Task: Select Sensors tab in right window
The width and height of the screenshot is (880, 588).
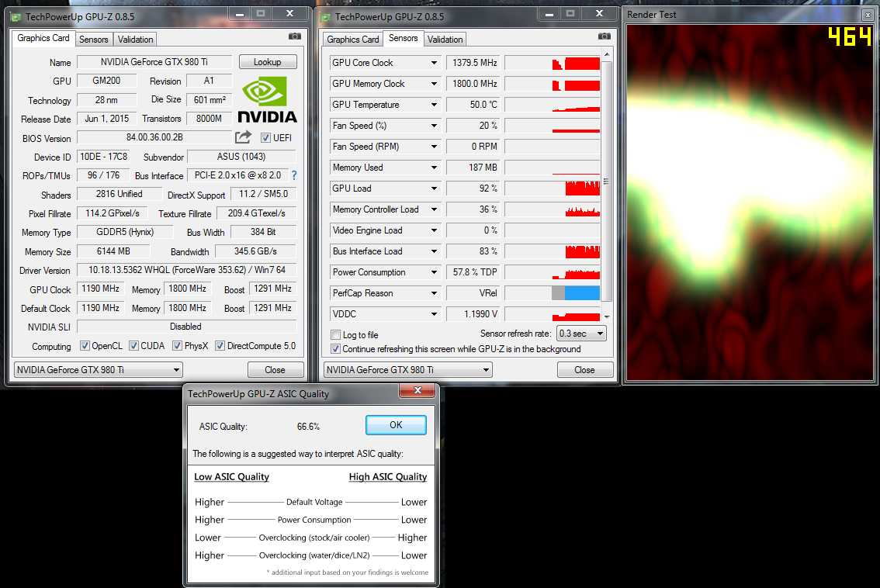Action: tap(403, 38)
